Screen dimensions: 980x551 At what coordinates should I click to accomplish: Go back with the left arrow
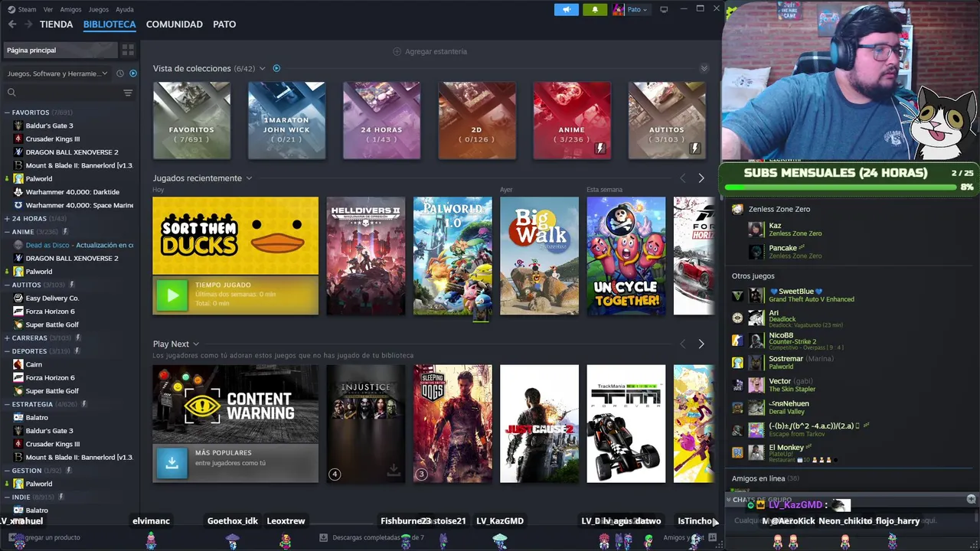[x=11, y=24]
